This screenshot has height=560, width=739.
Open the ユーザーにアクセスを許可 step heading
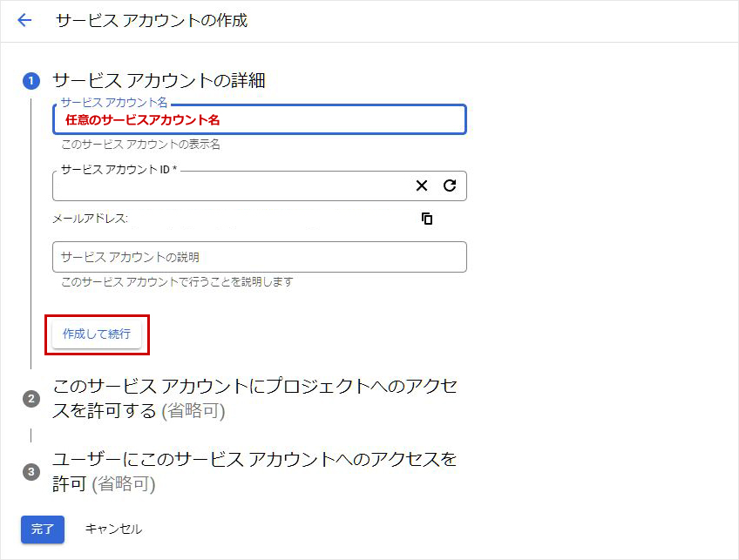254,470
